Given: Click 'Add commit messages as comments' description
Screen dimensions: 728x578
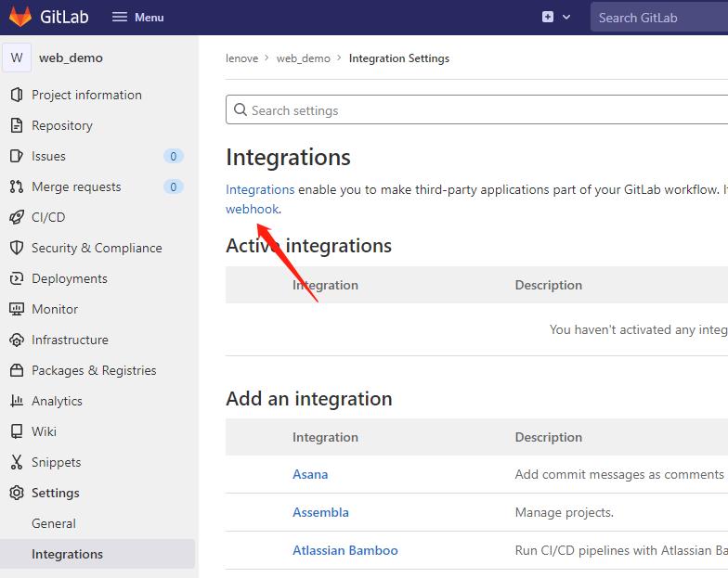Looking at the screenshot, I should click(x=620, y=474).
